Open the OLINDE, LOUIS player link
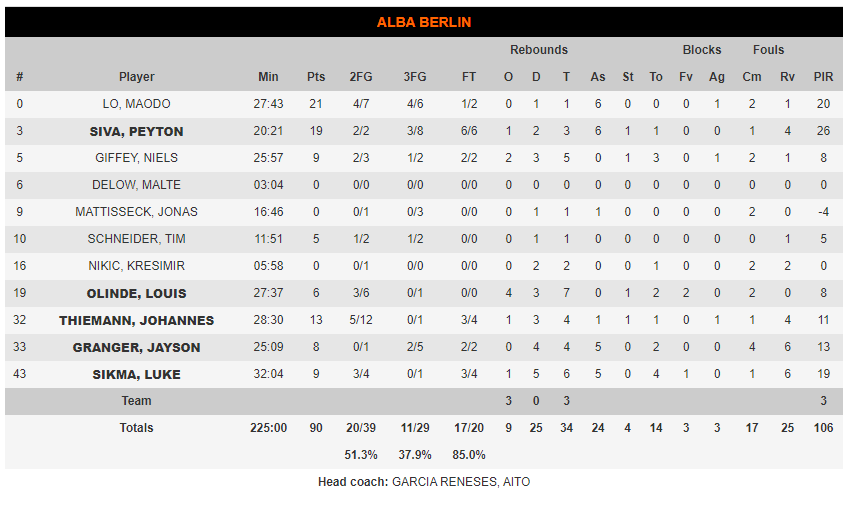 click(136, 293)
